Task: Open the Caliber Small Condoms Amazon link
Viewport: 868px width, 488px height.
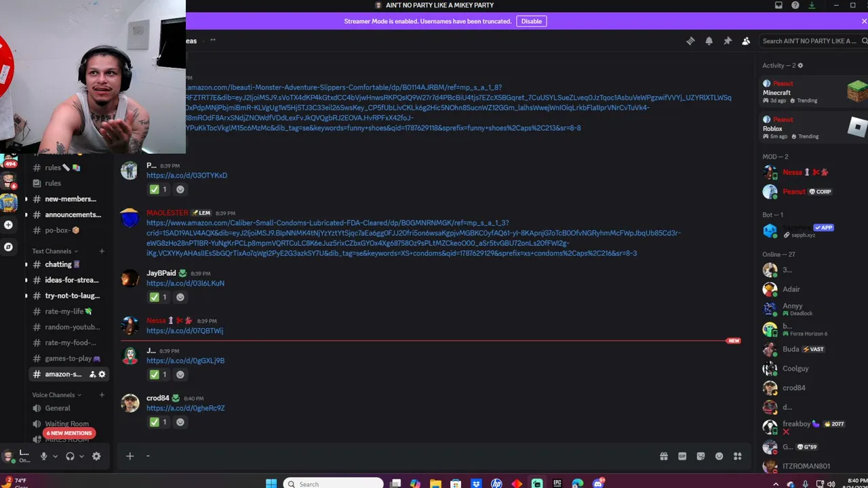Action: click(414, 238)
